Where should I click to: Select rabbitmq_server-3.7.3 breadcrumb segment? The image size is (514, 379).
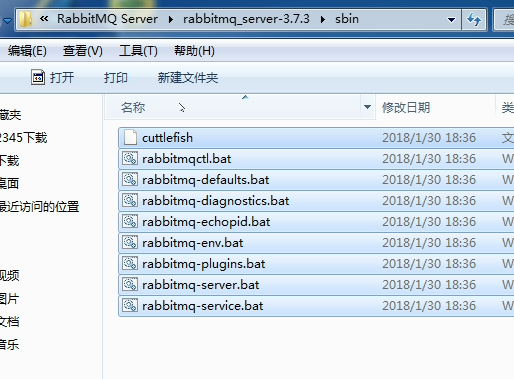coord(246,19)
